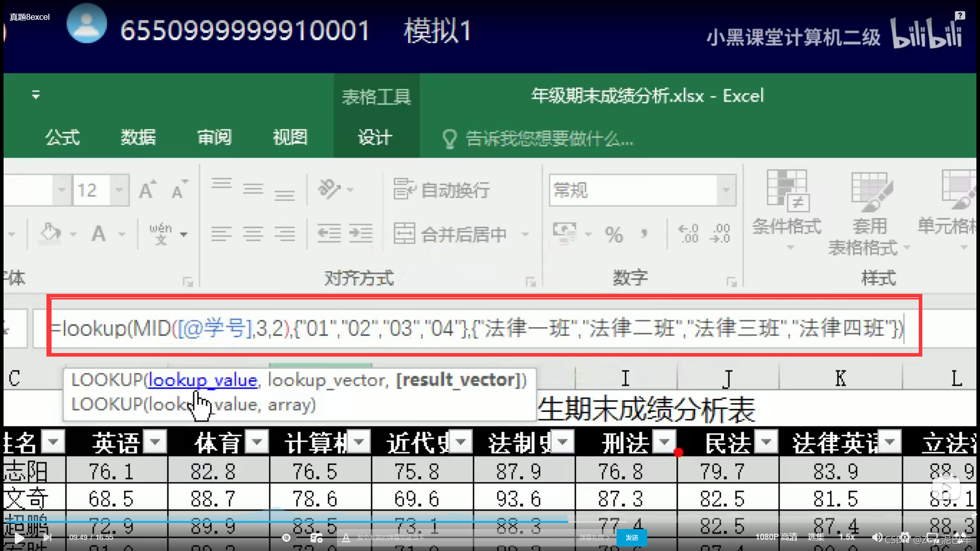Image resolution: width=980 pixels, height=551 pixels.
Task: Open the font color dropdown arrow
Action: 122,235
